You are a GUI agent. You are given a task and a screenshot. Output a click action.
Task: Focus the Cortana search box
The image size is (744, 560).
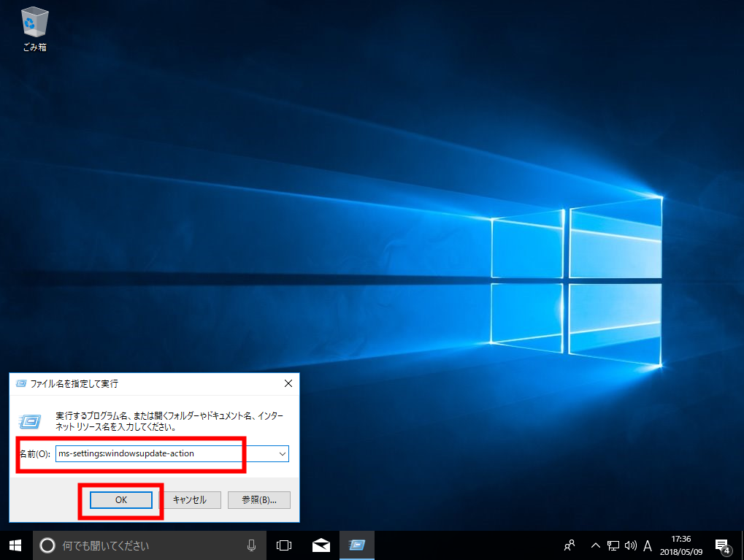pos(149,546)
